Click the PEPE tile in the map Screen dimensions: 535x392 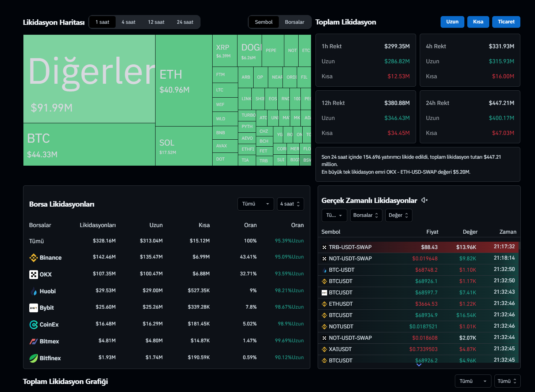(273, 50)
